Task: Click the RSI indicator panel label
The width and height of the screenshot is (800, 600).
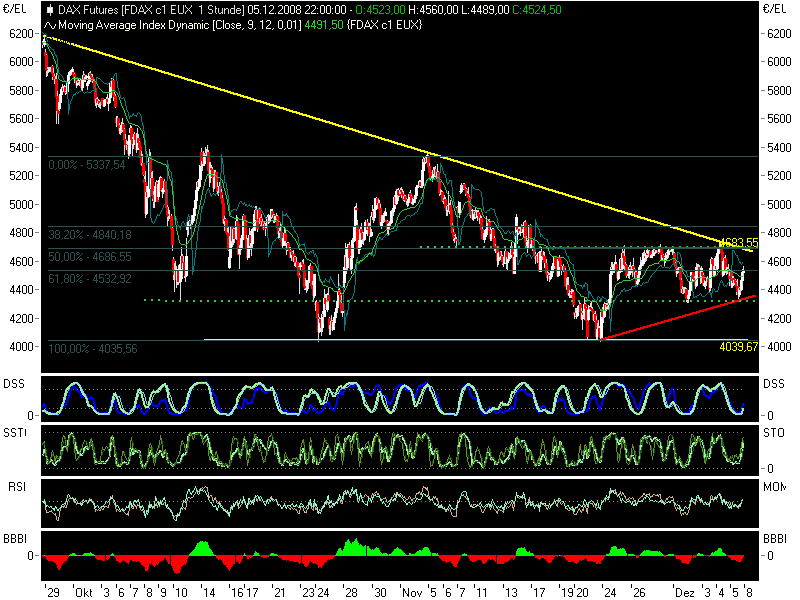Action: tap(16, 487)
